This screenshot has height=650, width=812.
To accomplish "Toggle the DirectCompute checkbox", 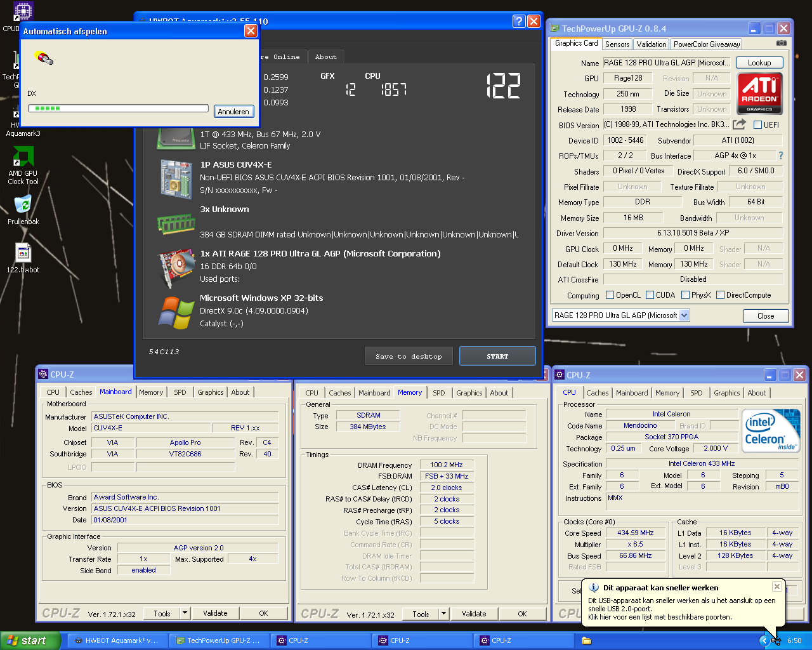I will (x=720, y=295).
